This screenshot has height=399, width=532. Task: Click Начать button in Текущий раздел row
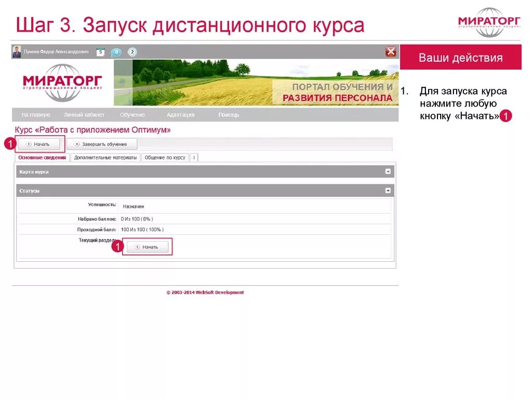coord(148,247)
